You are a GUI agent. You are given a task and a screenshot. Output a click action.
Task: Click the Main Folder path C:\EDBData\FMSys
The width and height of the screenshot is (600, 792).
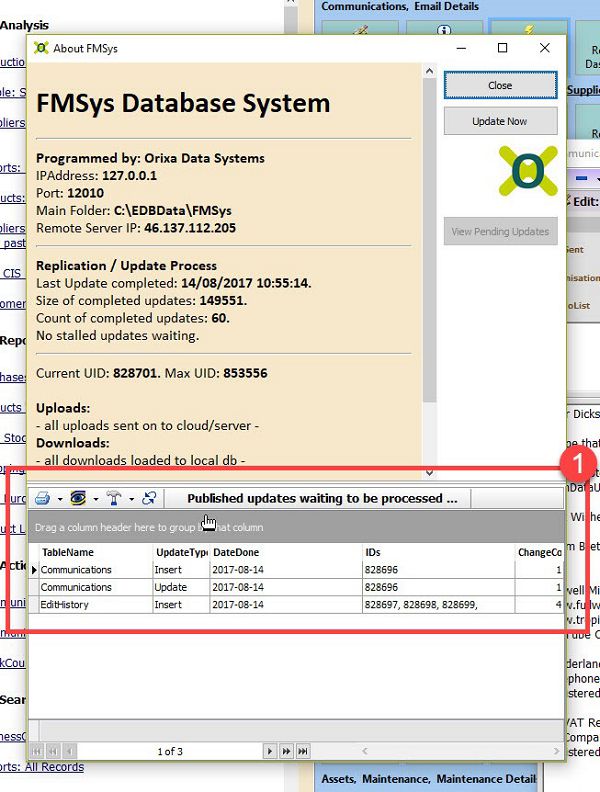pyautogui.click(x=173, y=211)
